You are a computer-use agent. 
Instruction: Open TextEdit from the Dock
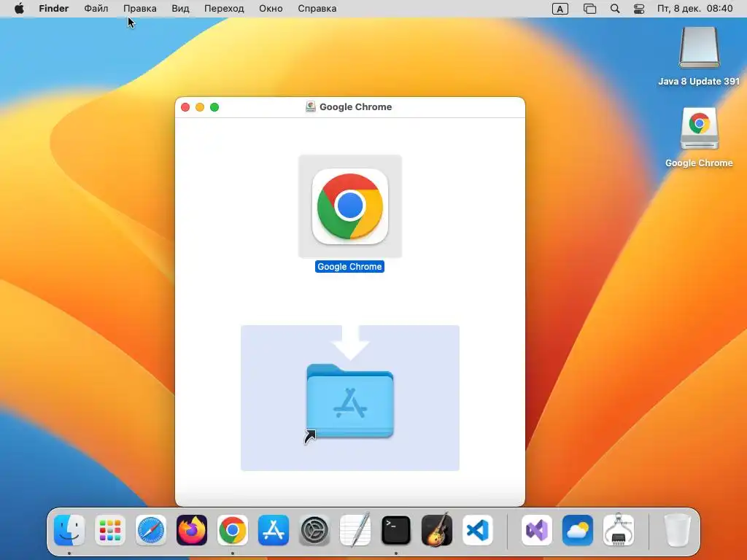coord(355,530)
